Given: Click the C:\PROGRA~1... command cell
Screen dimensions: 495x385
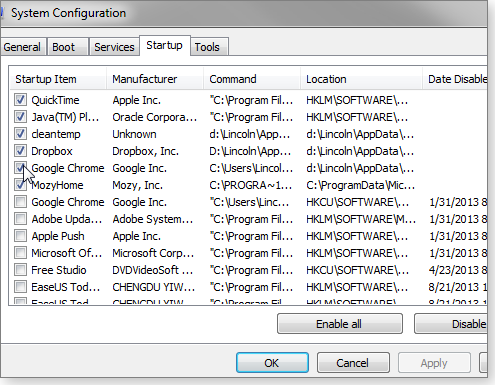Looking at the screenshot, I should click(x=251, y=185).
